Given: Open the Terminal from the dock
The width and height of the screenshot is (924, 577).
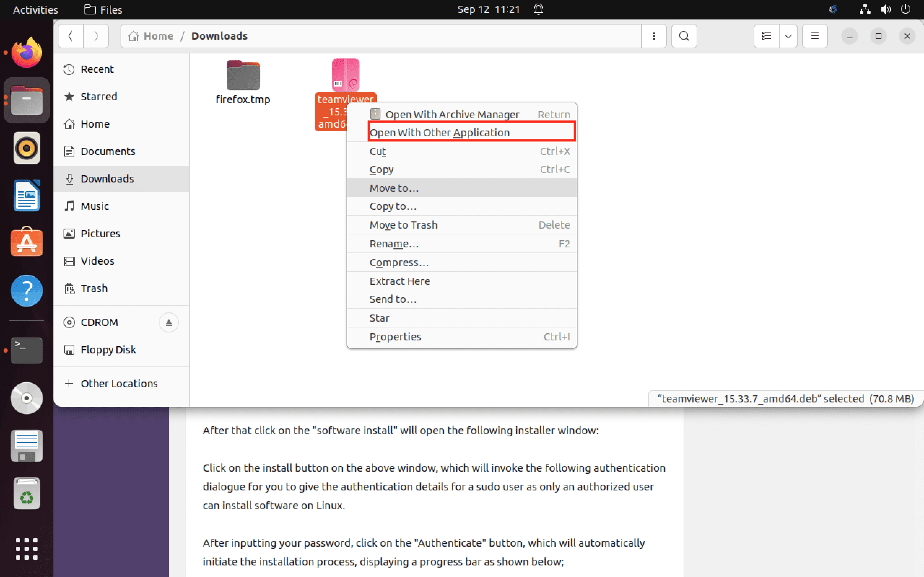Looking at the screenshot, I should pos(26,350).
